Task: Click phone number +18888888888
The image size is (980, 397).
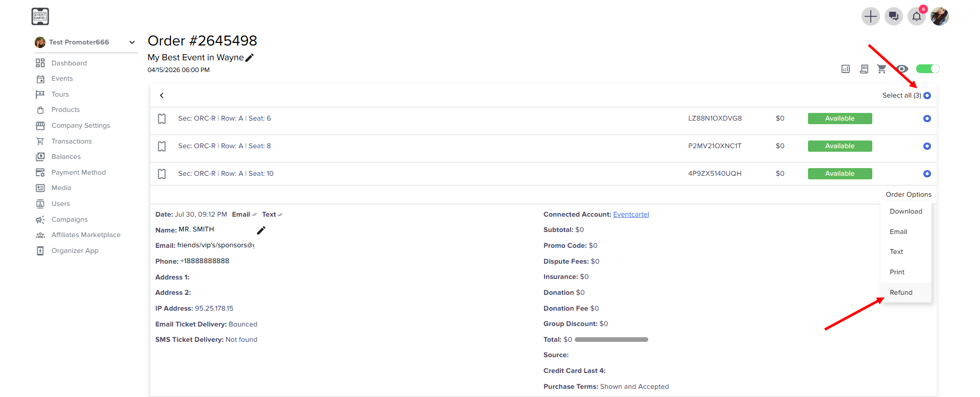Action: [x=205, y=261]
